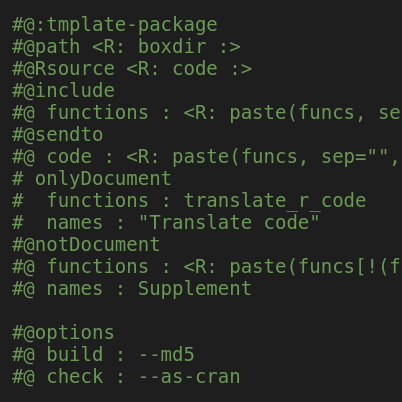Viewport: 402px width, 402px height.
Task: Click the check : --as-cran line
Action: click(x=126, y=377)
